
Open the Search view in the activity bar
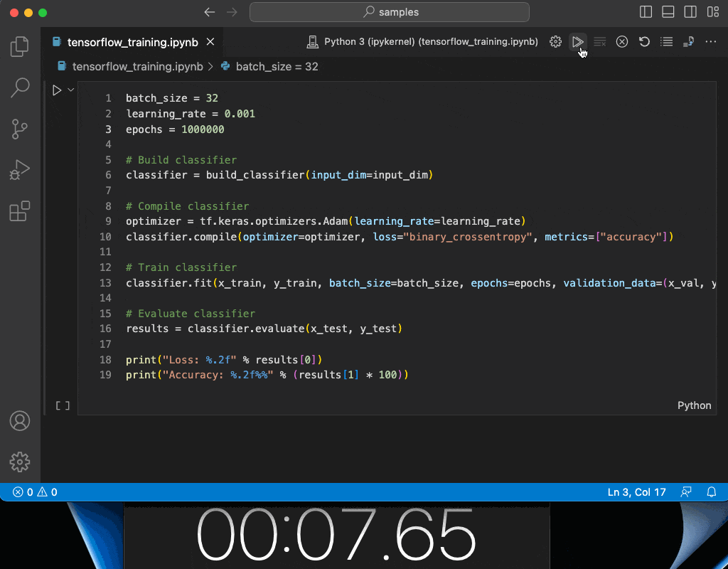[x=19, y=87]
